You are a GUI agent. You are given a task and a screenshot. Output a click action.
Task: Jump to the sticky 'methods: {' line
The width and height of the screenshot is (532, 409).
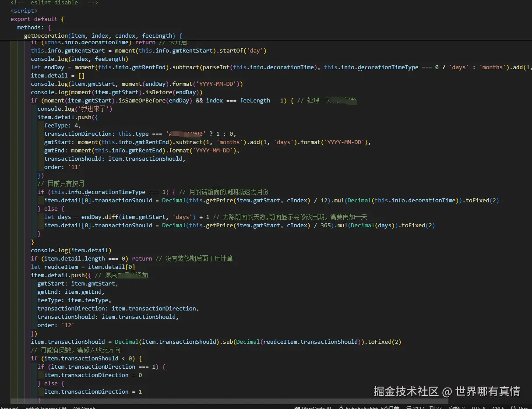coord(34,27)
